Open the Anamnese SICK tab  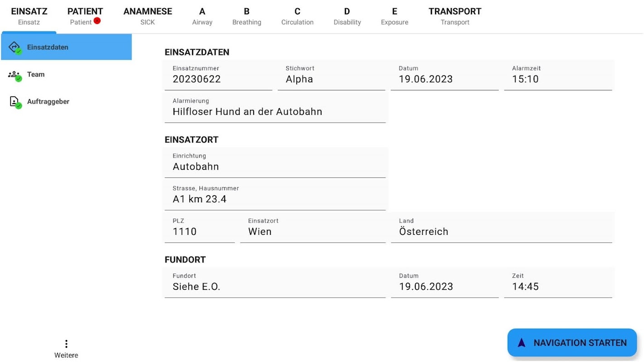[x=148, y=16]
